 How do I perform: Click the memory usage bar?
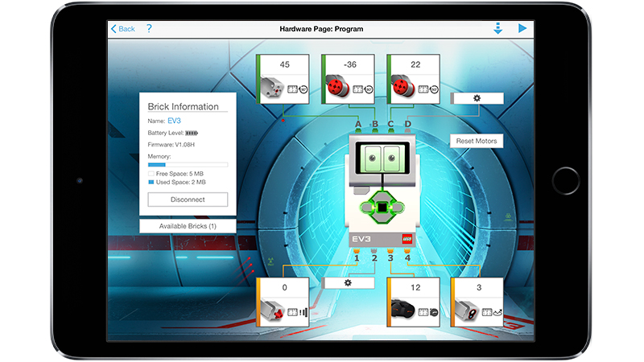188,165
